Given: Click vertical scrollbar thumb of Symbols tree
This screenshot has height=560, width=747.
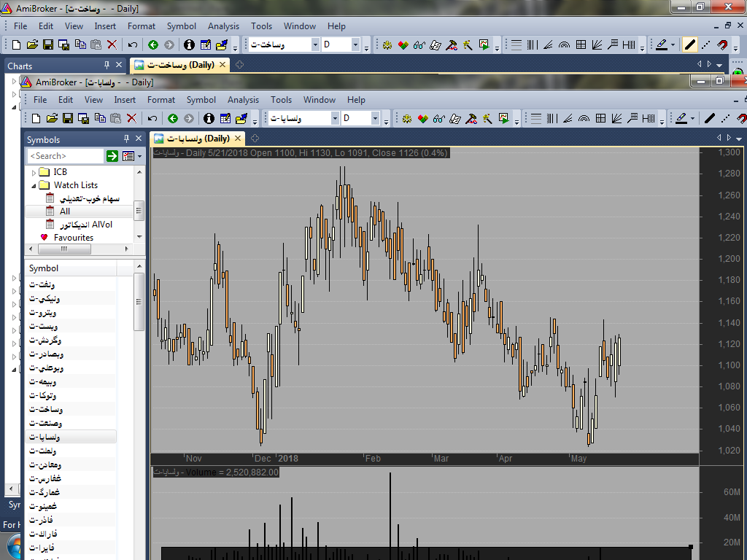Looking at the screenshot, I should coord(139,211).
